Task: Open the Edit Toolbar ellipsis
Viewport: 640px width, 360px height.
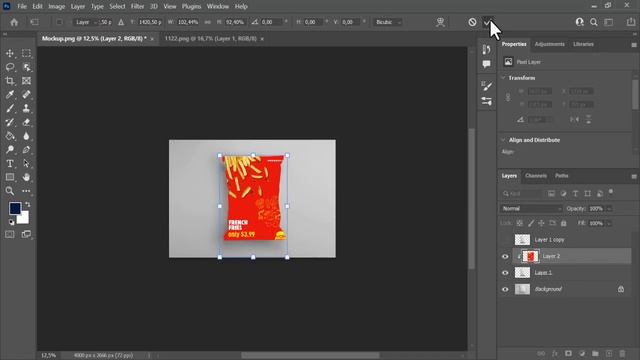Action: (x=26, y=191)
